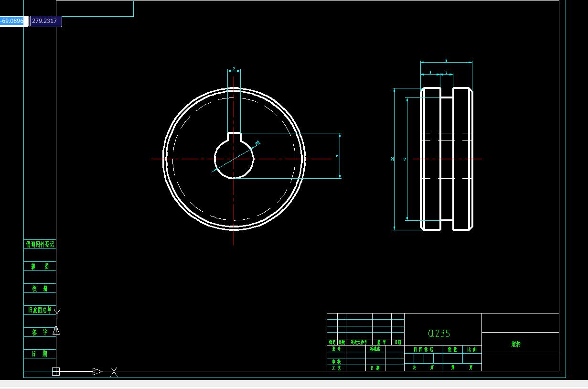The image size is (588, 389).
Task: Select the 更改文件号 title block text
Action: 359,342
